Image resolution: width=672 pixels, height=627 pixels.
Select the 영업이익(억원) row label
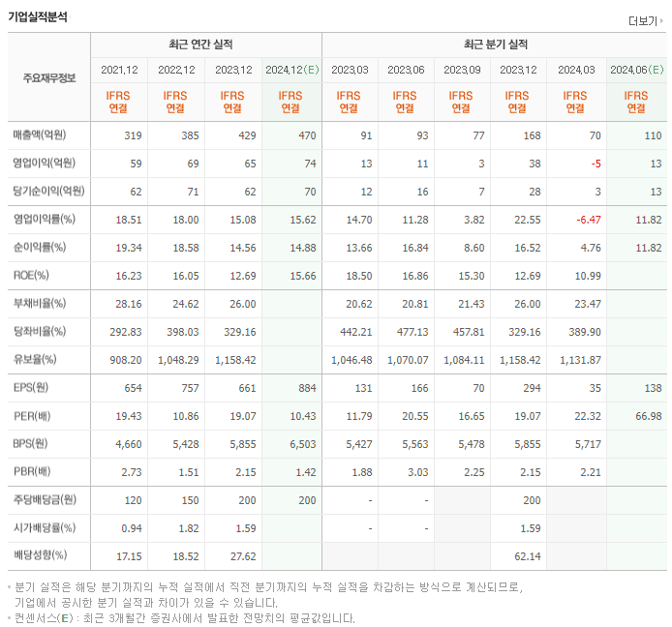45,164
